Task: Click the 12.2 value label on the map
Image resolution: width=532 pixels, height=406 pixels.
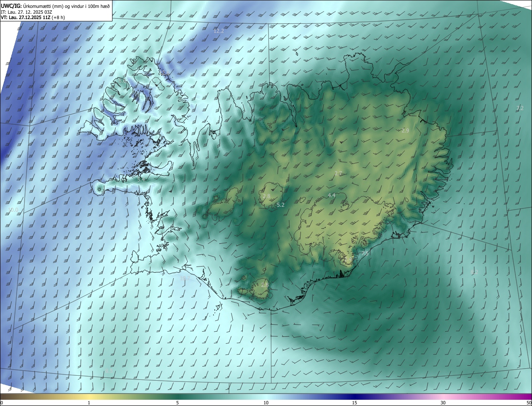Action: pyautogui.click(x=219, y=31)
